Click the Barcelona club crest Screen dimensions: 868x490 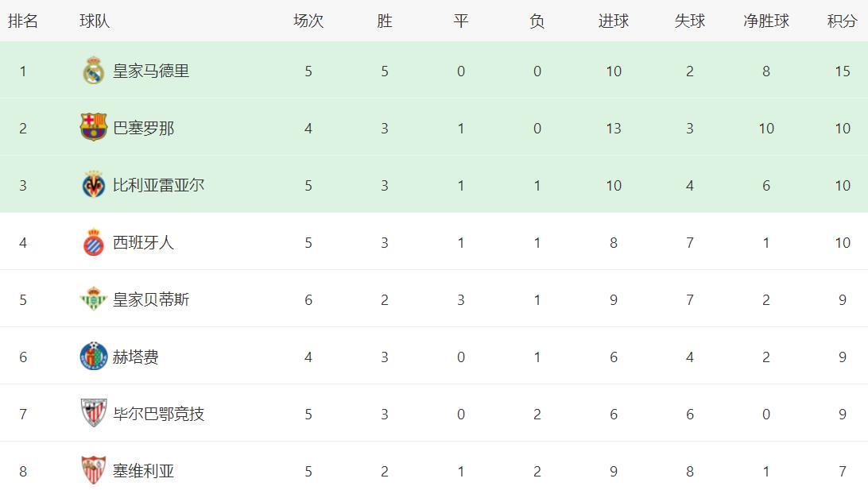click(94, 128)
